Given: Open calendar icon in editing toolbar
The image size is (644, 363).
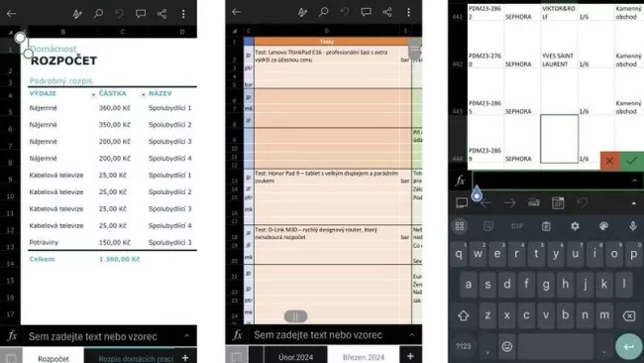Looking at the screenshot, I should click(x=558, y=202).
